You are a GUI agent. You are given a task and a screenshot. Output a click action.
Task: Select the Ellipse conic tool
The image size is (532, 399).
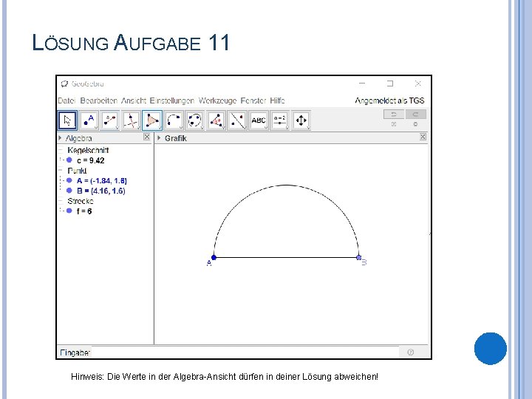[x=195, y=120]
